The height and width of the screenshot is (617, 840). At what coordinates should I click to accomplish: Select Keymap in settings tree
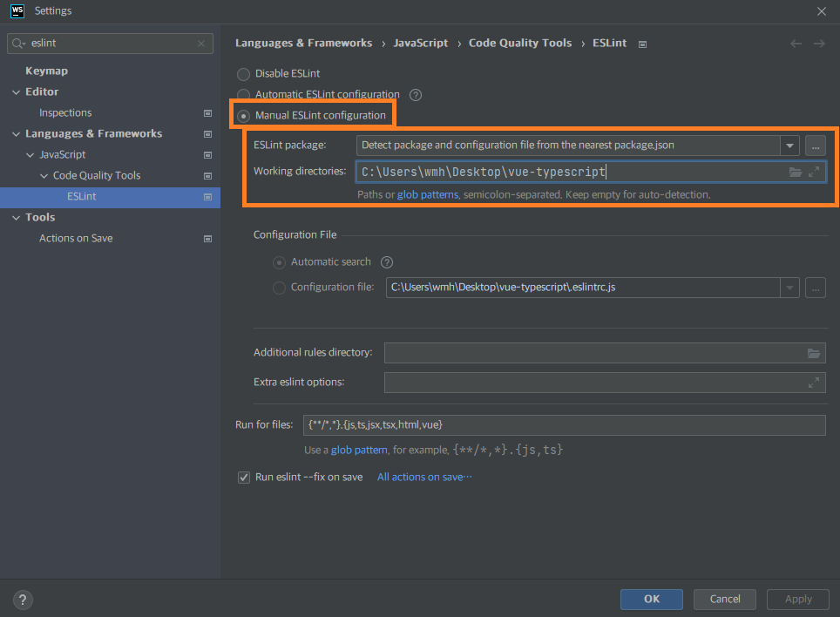pyautogui.click(x=46, y=71)
